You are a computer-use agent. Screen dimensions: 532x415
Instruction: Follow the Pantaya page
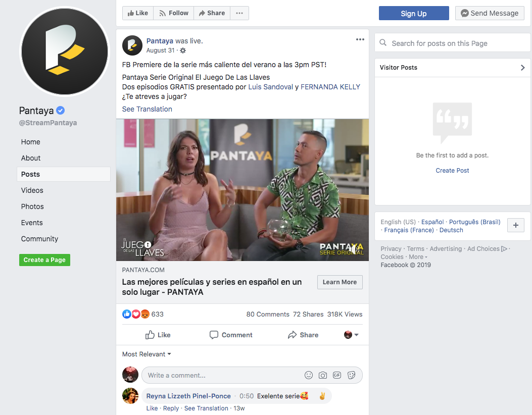pos(174,13)
